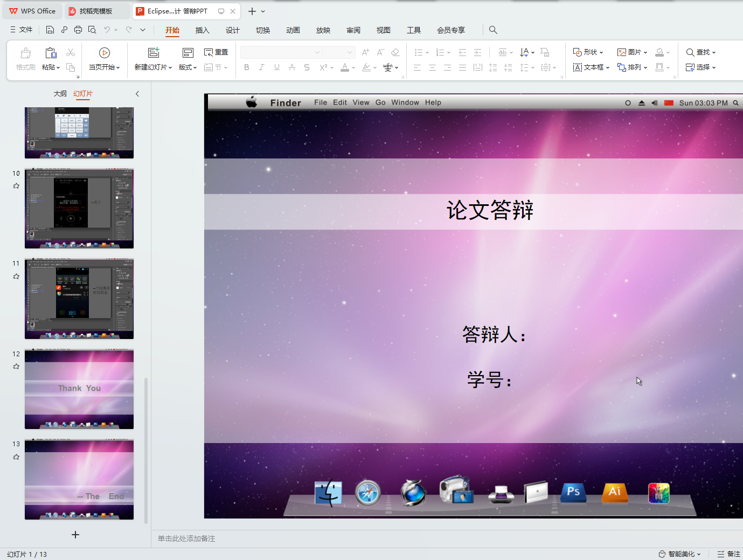Open the Insert (插入) ribbon tab

[202, 30]
